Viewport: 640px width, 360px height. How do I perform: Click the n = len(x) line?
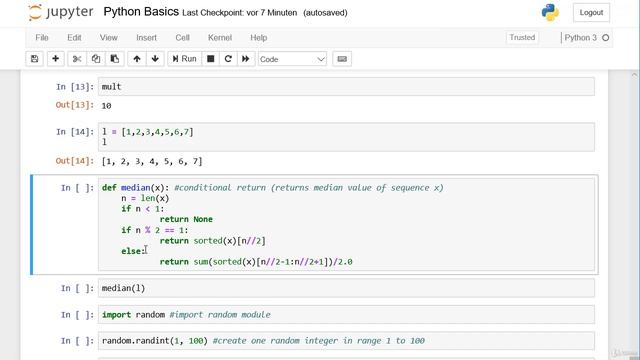pos(145,198)
